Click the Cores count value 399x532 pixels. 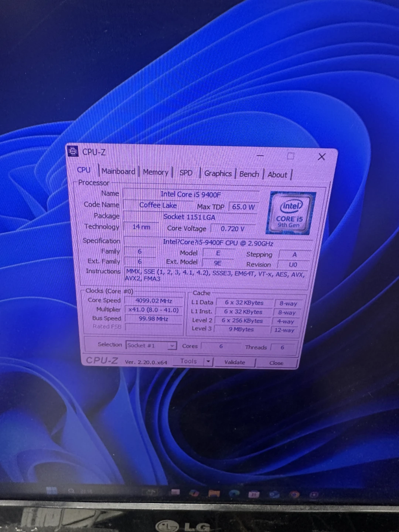coord(221,346)
